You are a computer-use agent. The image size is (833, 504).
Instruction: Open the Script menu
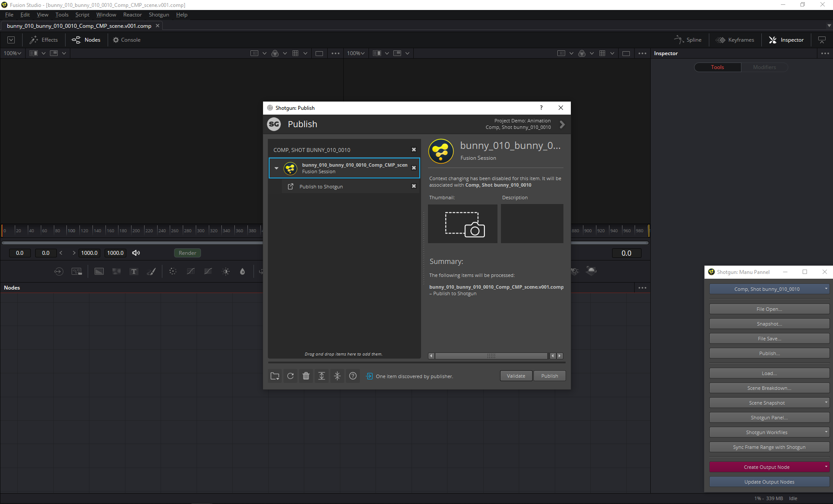coord(82,15)
